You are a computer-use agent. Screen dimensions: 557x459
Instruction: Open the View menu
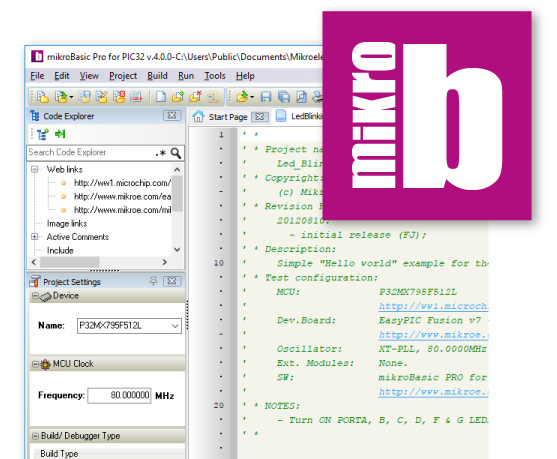click(89, 76)
